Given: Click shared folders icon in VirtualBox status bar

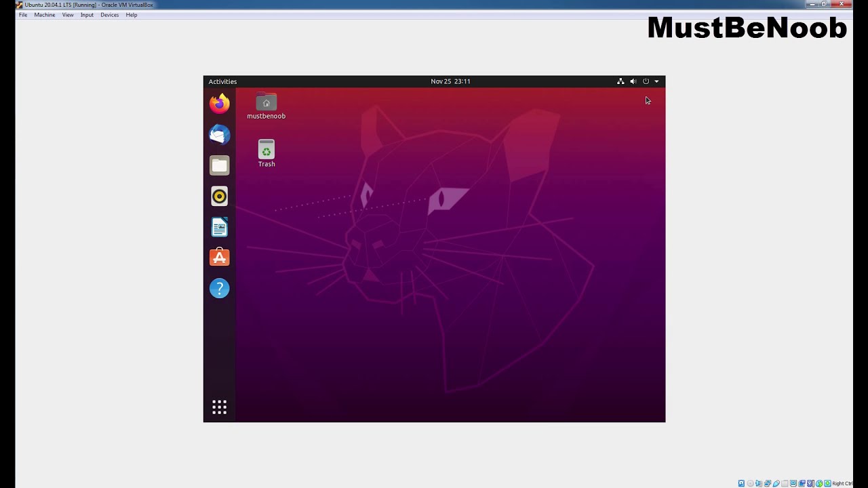Looking at the screenshot, I should click(785, 483).
